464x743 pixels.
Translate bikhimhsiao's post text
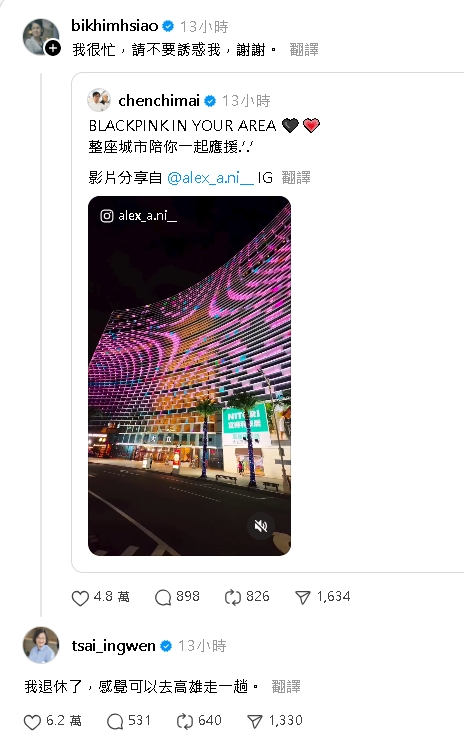pos(304,49)
